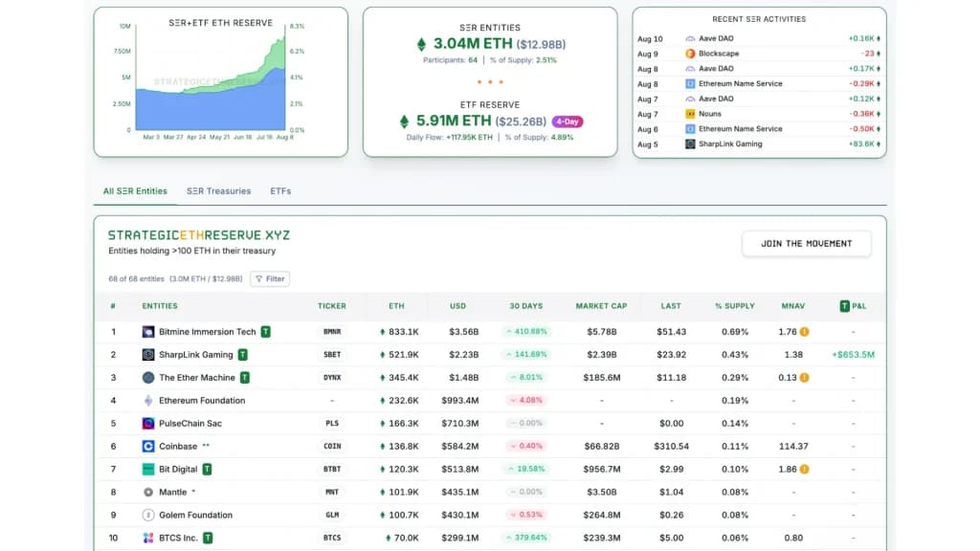The height and width of the screenshot is (551, 980).
Task: Sort table by 30 DAYS column header
Action: pos(525,306)
